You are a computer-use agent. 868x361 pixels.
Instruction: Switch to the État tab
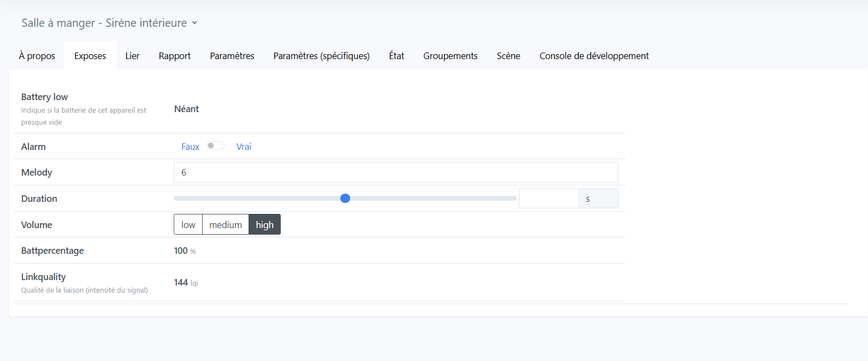(x=397, y=56)
